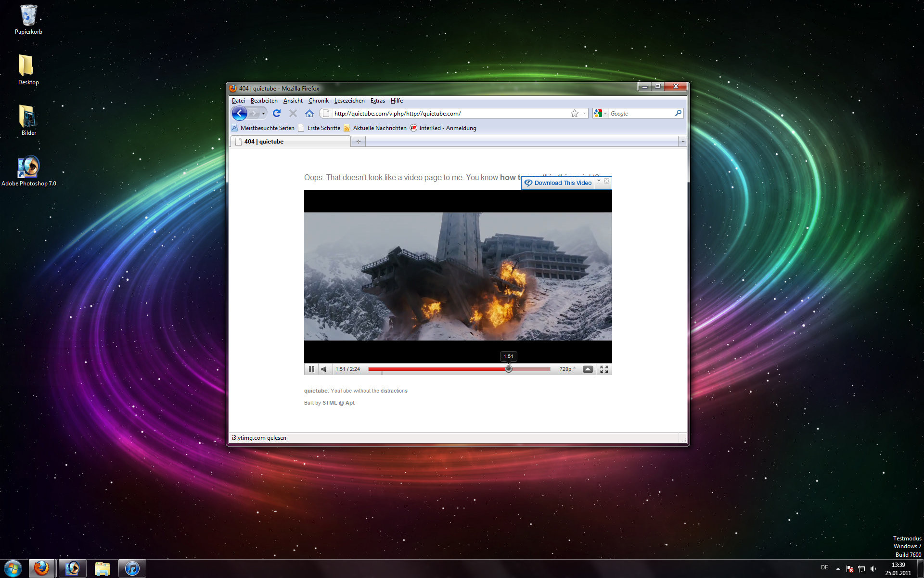Click the player expand arrow button
Screen dimensions: 924x578
(x=588, y=369)
